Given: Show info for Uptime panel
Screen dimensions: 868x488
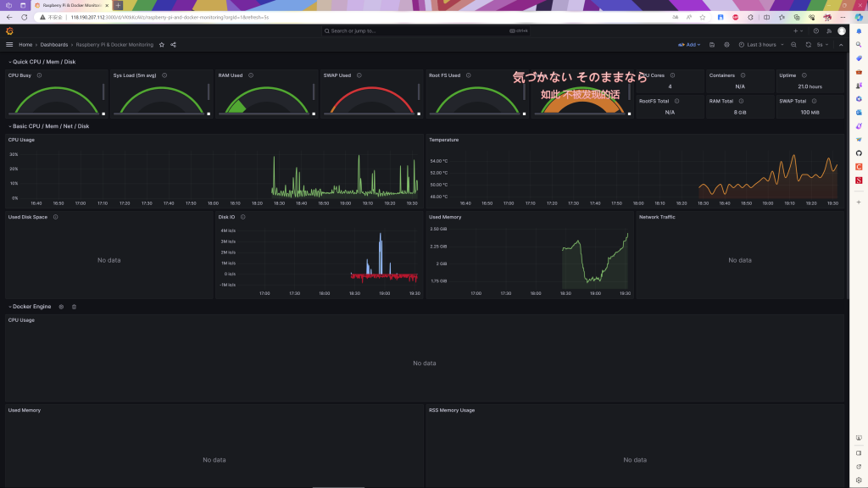Looking at the screenshot, I should [x=804, y=75].
